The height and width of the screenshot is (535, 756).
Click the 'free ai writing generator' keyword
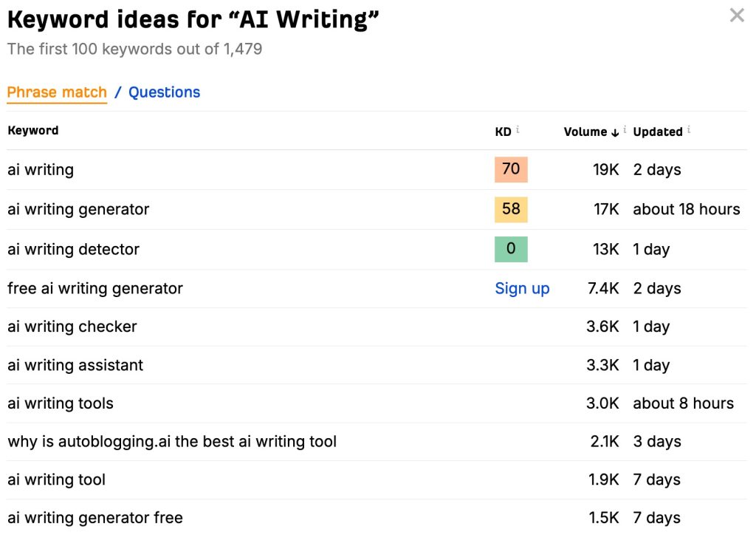point(95,288)
